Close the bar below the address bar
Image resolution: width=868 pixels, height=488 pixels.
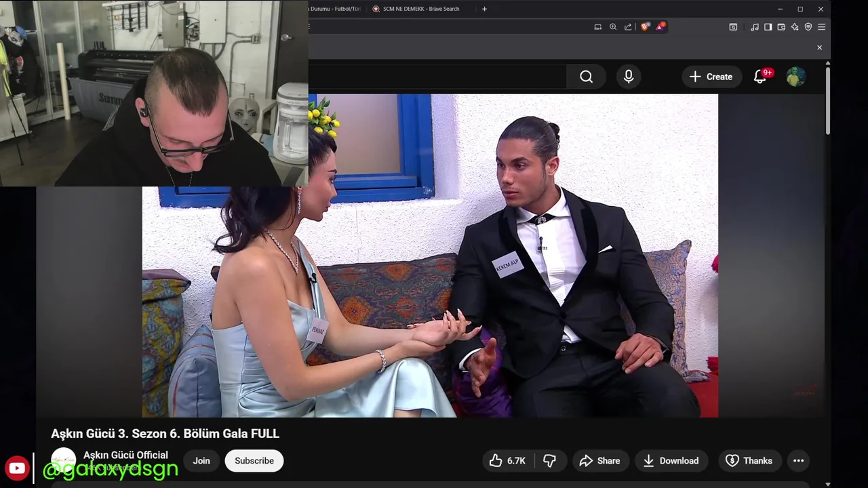[819, 47]
